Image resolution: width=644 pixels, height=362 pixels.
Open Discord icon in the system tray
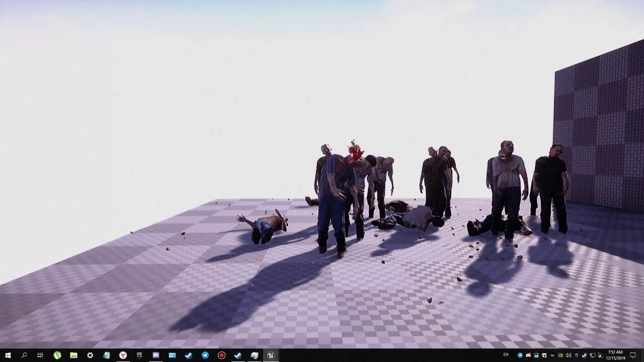tap(528, 355)
